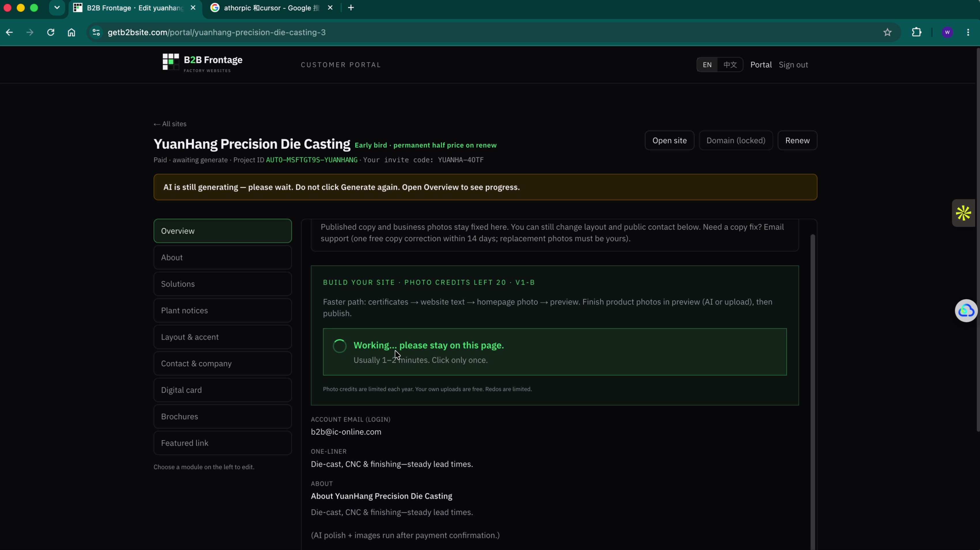The image size is (980, 550).
Task: Select the Overview module
Action: tap(223, 231)
